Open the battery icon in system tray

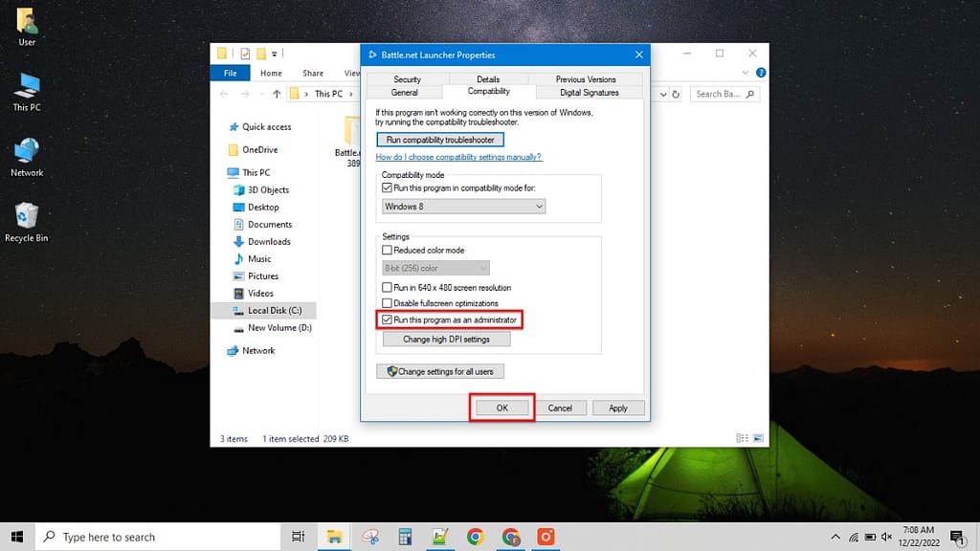tap(870, 537)
